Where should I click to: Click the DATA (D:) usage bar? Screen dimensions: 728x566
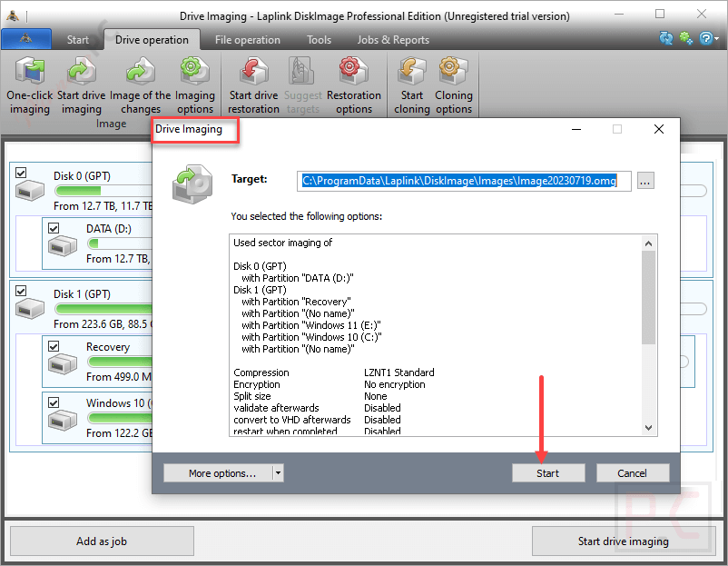tap(120, 243)
